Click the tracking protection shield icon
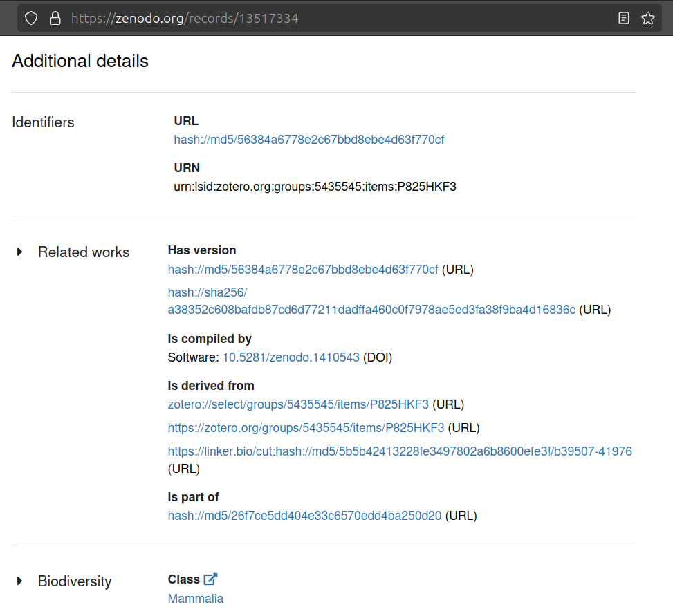The height and width of the screenshot is (616, 673). click(x=30, y=17)
